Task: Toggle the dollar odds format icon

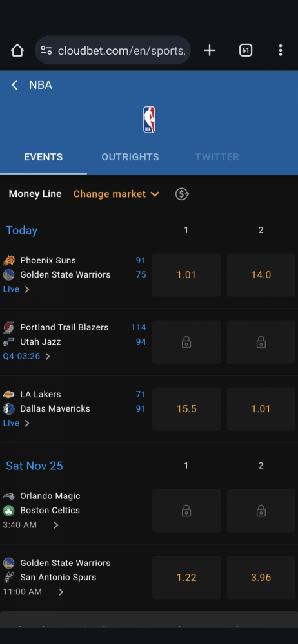Action: [x=182, y=194]
